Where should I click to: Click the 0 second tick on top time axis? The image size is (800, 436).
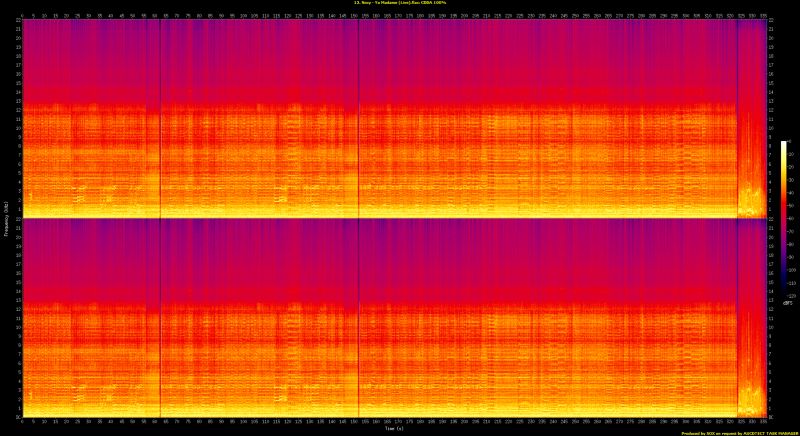(23, 16)
